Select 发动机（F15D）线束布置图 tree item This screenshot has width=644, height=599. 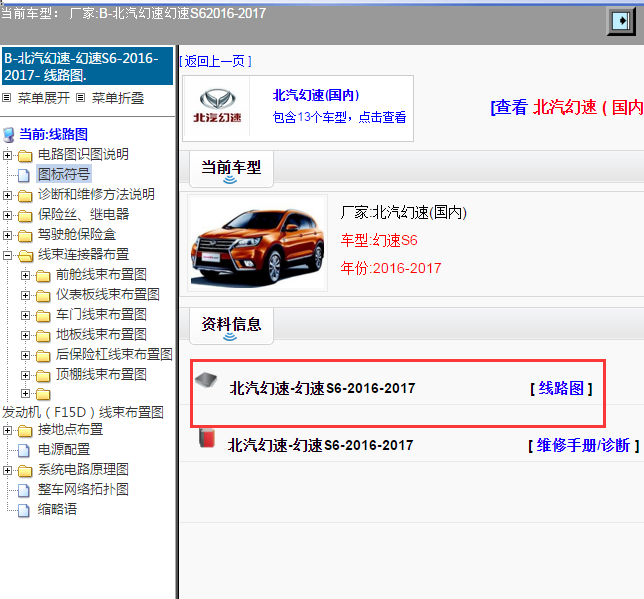point(83,412)
